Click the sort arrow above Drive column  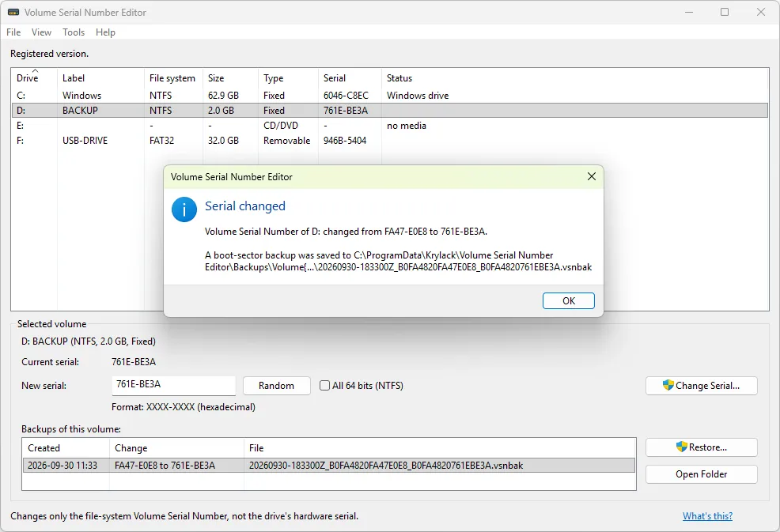35,70
